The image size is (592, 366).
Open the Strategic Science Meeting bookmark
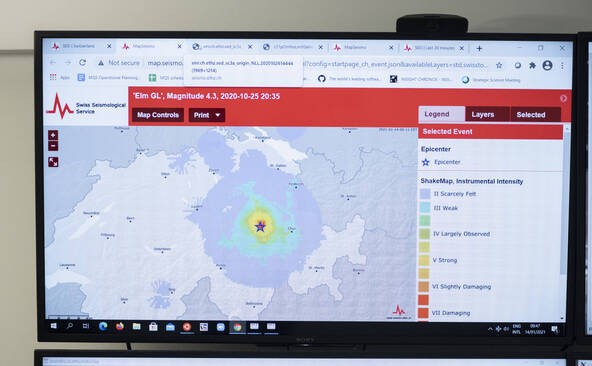[x=491, y=80]
